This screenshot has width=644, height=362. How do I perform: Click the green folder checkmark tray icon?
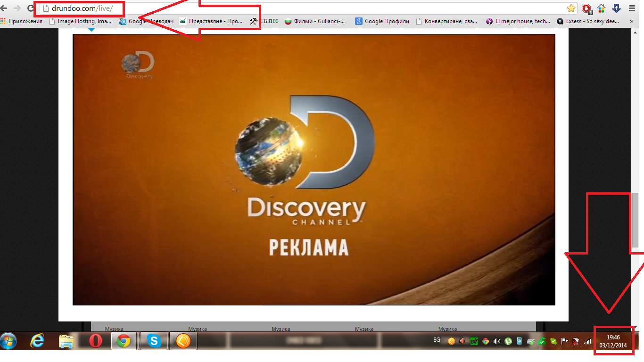542,341
